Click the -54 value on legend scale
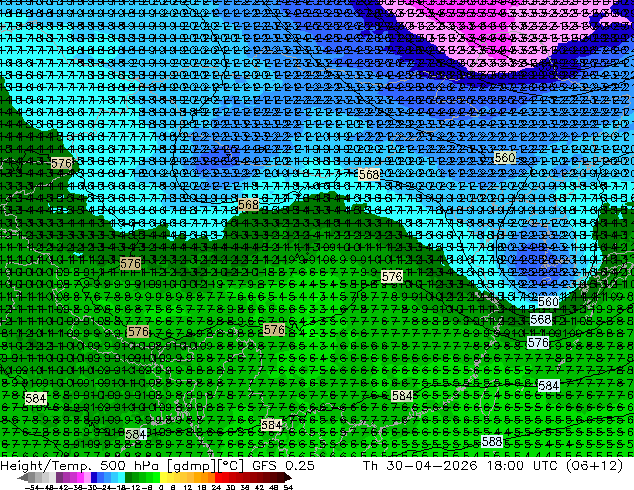The height and width of the screenshot is (490, 634). [32, 487]
